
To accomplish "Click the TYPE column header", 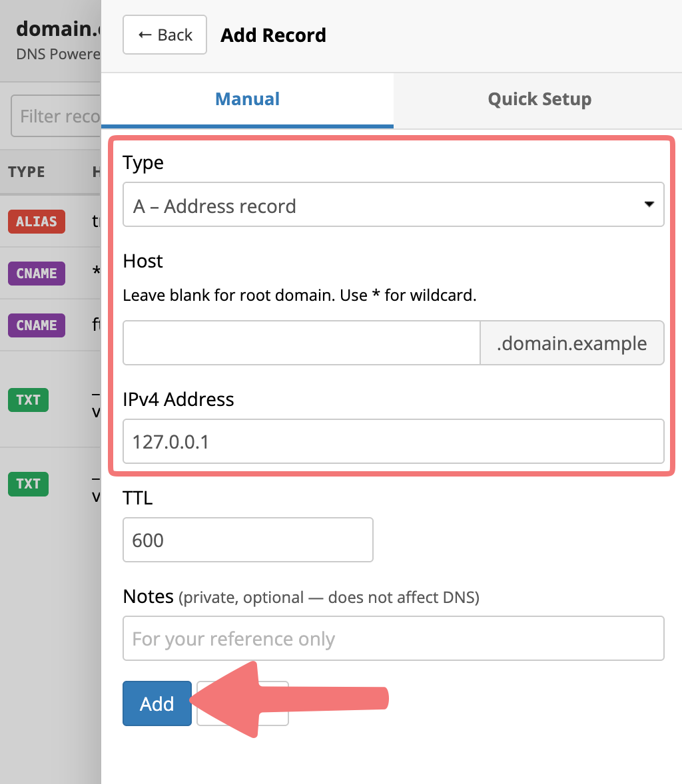I will [27, 172].
